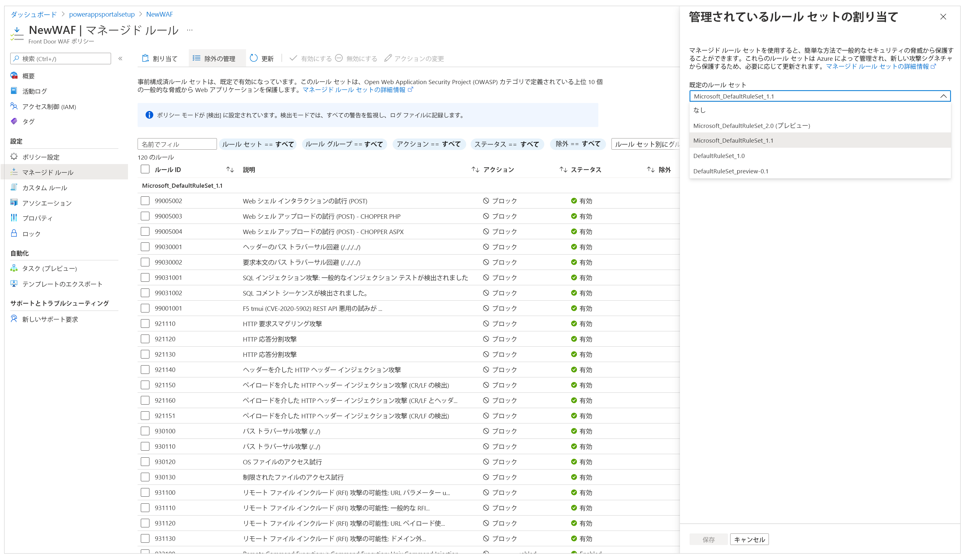Screen dimensions: 966x560
Task: Toggle the select-all rules checkbox
Action: (x=145, y=169)
